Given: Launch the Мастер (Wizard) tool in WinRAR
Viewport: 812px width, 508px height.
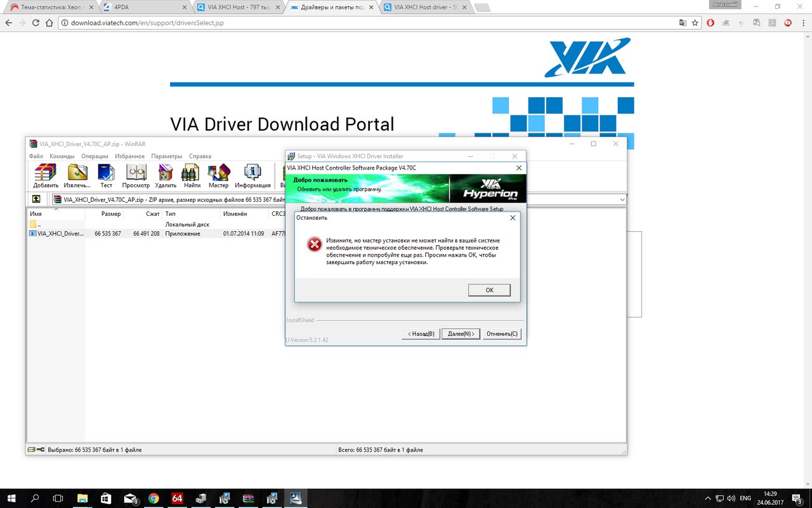Looking at the screenshot, I should pos(218,176).
